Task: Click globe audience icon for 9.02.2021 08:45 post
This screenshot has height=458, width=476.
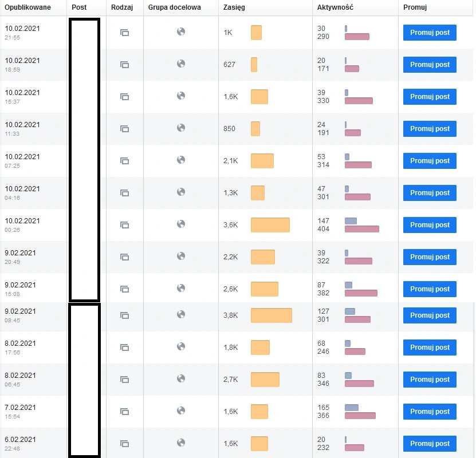Action: pyautogui.click(x=181, y=314)
